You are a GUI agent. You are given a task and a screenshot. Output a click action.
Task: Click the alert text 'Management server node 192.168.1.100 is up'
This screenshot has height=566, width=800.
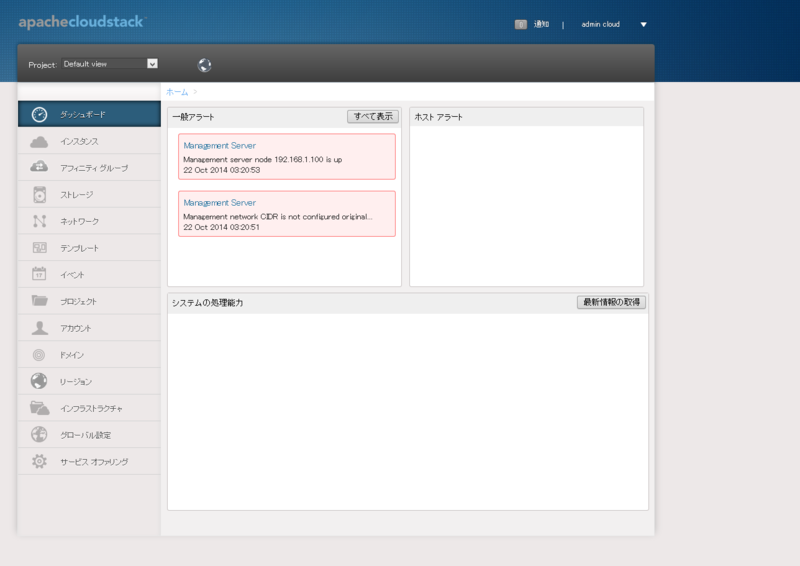(x=263, y=159)
